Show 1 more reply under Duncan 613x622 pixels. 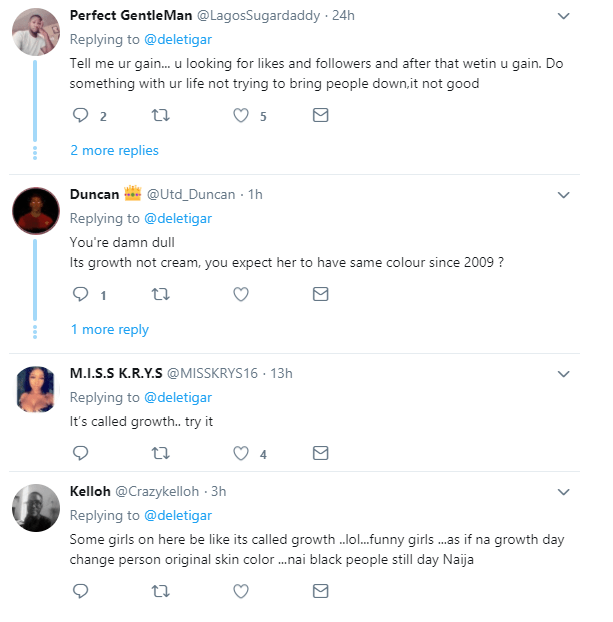pos(109,330)
